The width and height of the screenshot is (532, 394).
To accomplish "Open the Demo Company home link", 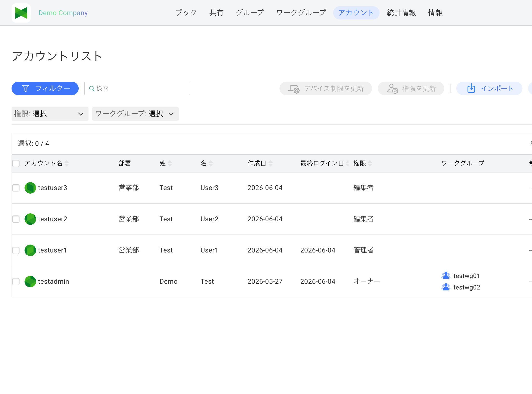I will (63, 13).
